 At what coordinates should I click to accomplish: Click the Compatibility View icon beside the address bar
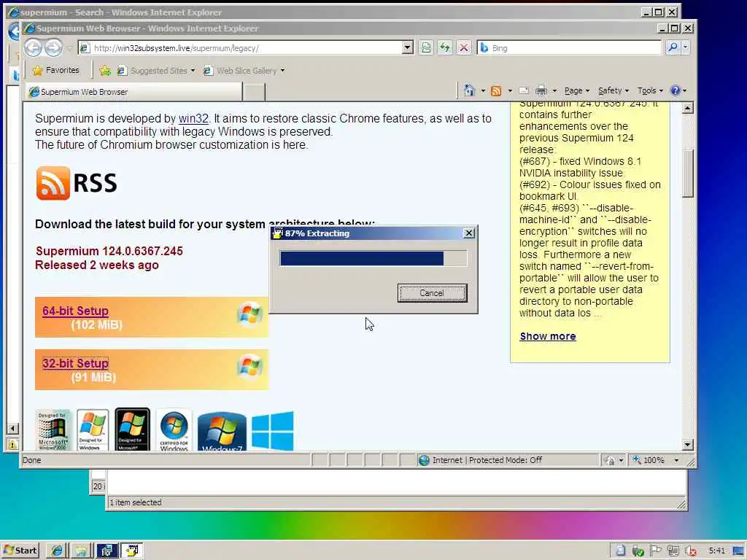[426, 47]
